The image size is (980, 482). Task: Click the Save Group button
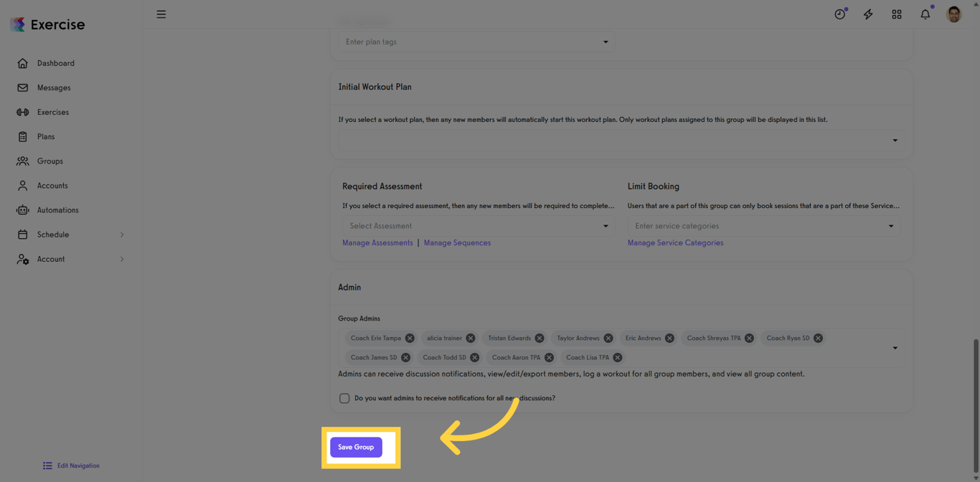point(356,448)
